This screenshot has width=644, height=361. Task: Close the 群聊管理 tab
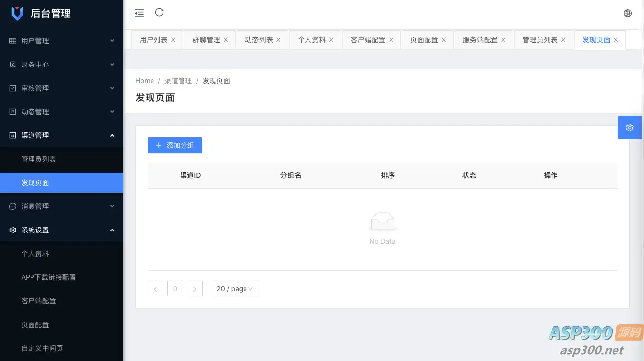226,40
